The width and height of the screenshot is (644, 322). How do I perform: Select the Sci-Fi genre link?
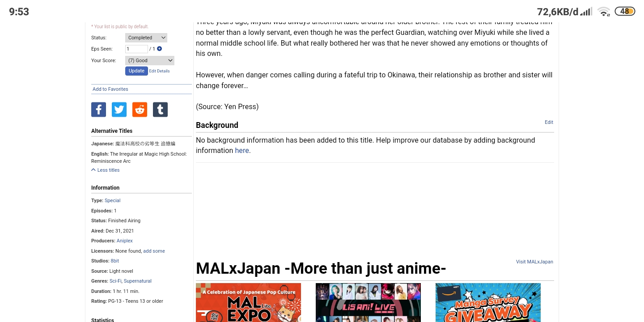pyautogui.click(x=115, y=281)
